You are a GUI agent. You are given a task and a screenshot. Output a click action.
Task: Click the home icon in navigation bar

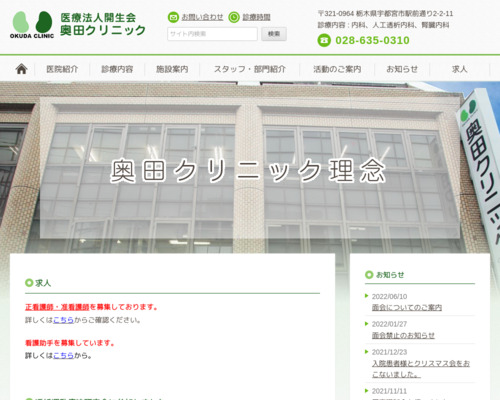pos(21,69)
